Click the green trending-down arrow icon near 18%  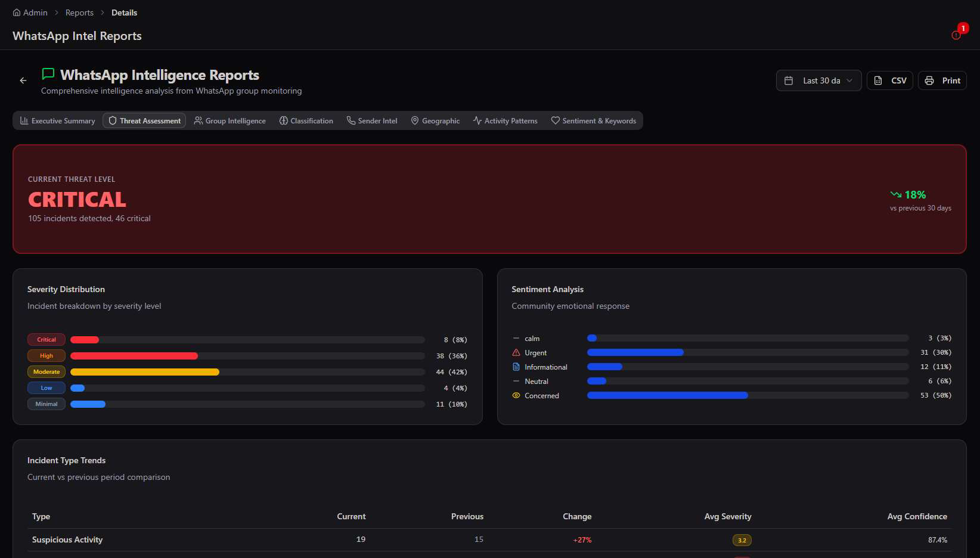point(896,194)
